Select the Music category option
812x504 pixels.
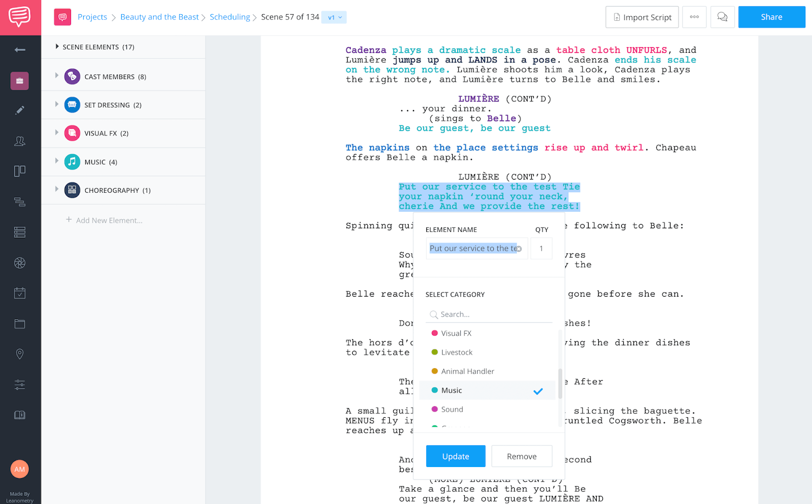point(452,390)
